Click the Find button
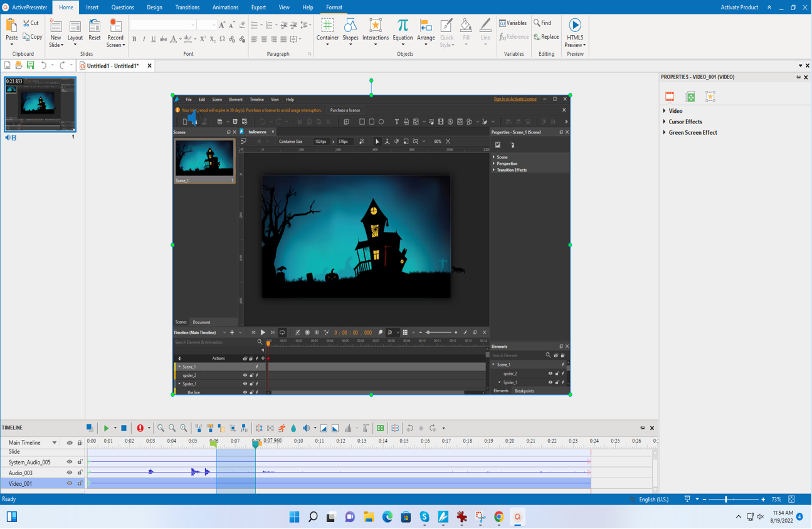Viewport: 812px width, 529px height. pos(543,23)
